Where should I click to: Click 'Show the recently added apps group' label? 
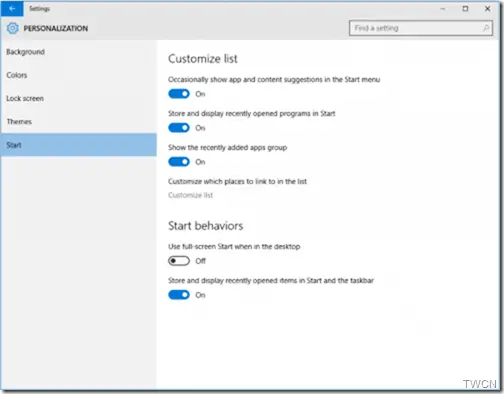pyautogui.click(x=227, y=147)
